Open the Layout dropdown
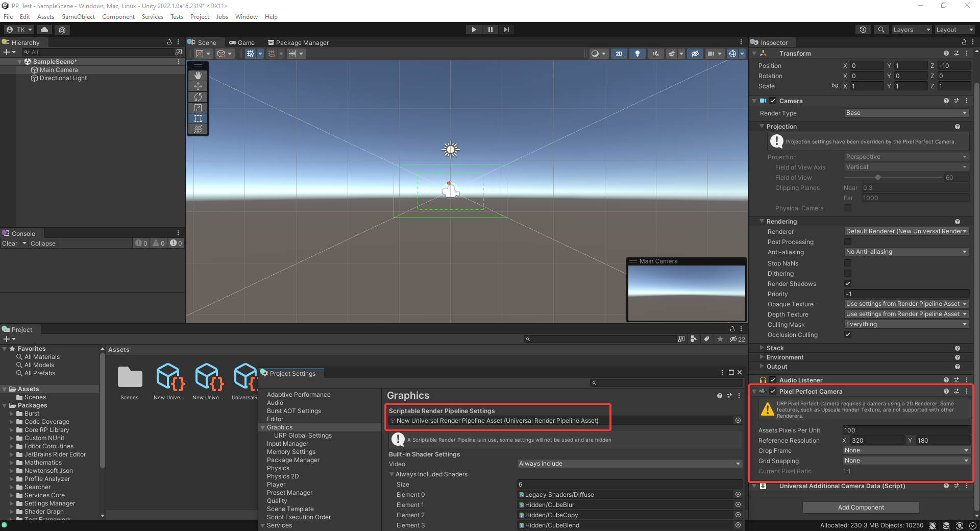Viewport: 980px width, 531px height. (x=954, y=30)
